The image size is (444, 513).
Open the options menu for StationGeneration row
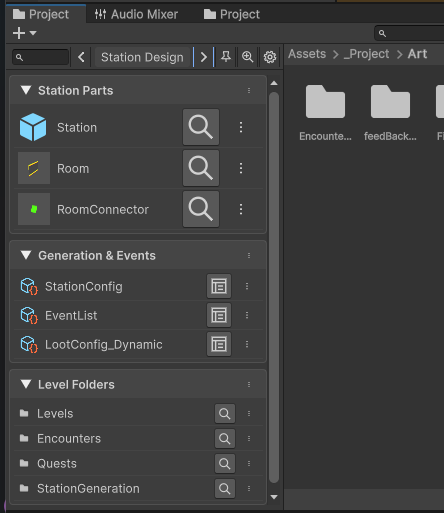tap(249, 489)
